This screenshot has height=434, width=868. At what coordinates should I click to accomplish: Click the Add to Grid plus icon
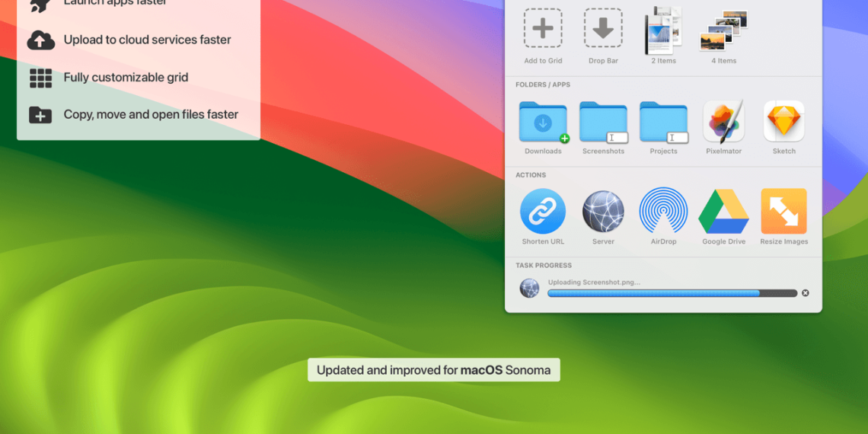pos(543,29)
